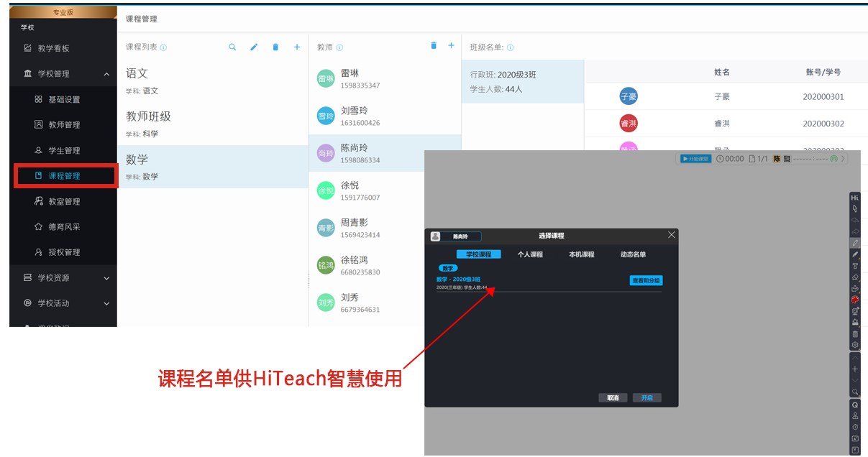
Task: Click the search icon in 课程列表 header
Action: pyautogui.click(x=232, y=47)
